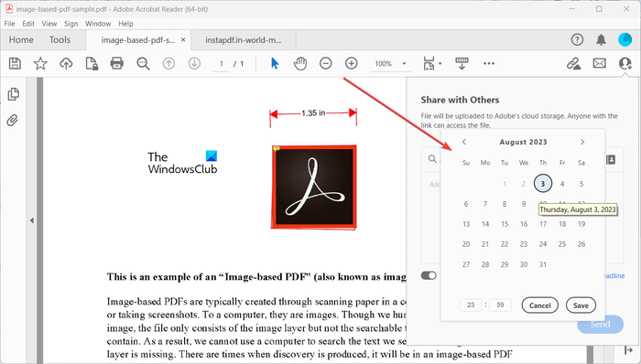Expand the right tools pane arrow
The image size is (641, 364).
(x=629, y=350)
